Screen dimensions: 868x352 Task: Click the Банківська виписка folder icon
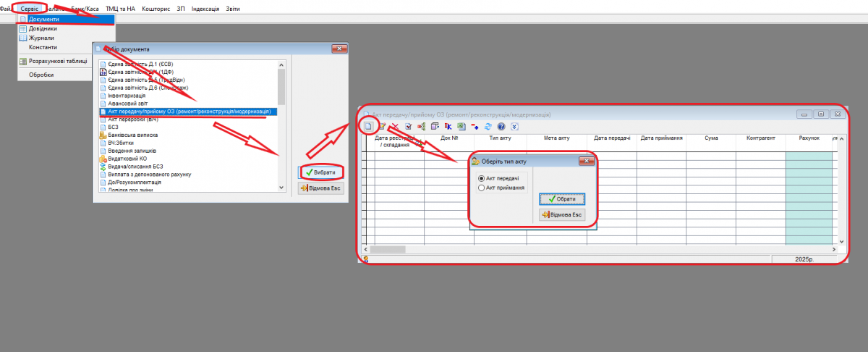click(x=103, y=135)
